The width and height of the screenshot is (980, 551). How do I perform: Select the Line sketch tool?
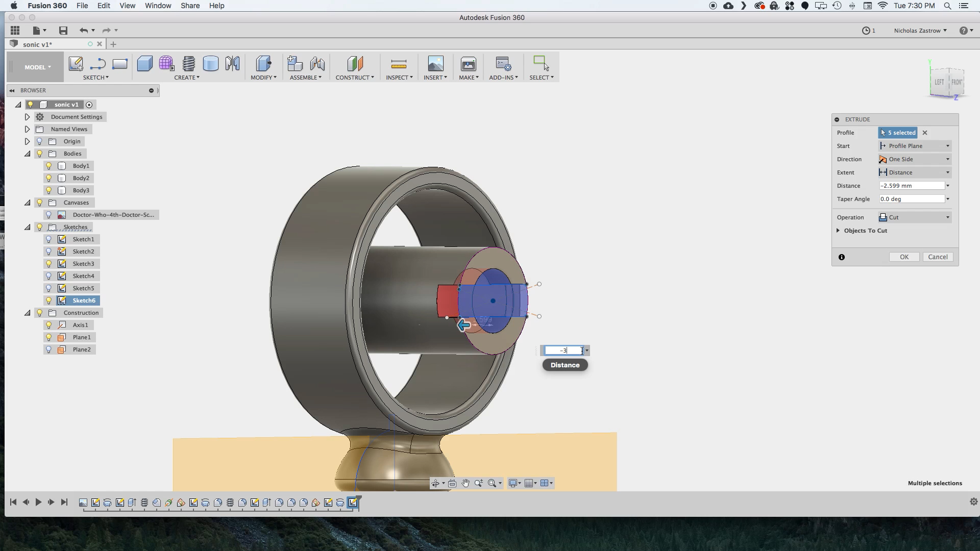[97, 64]
